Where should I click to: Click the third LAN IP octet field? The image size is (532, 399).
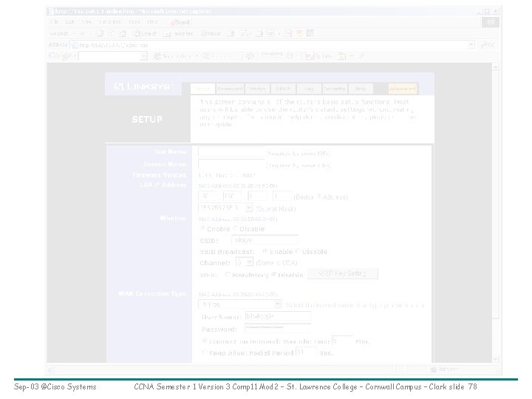click(257, 197)
